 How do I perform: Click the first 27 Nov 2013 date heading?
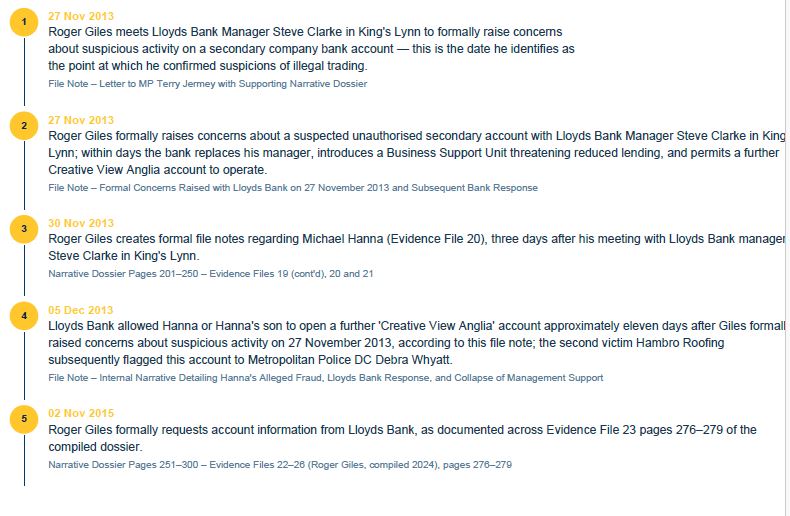click(81, 16)
